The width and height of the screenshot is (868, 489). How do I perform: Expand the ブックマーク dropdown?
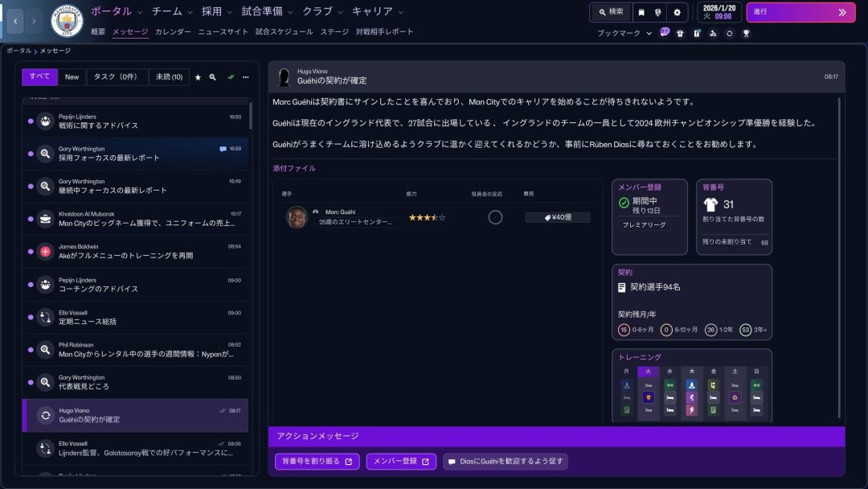624,34
